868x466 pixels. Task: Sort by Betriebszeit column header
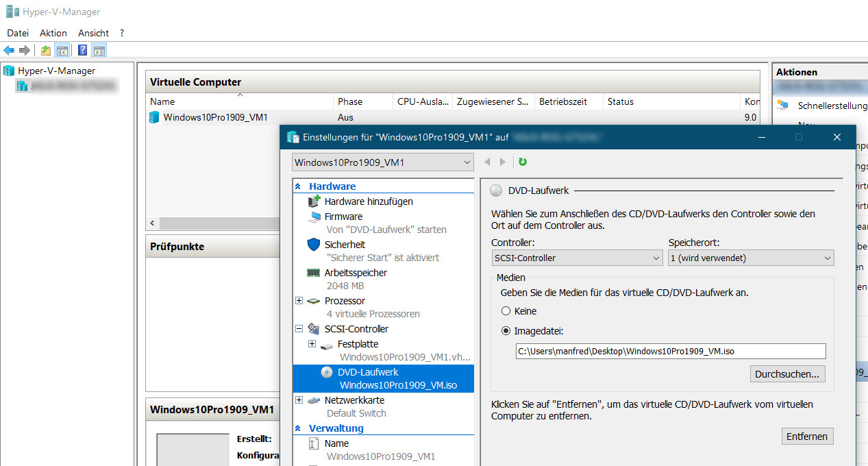point(569,101)
